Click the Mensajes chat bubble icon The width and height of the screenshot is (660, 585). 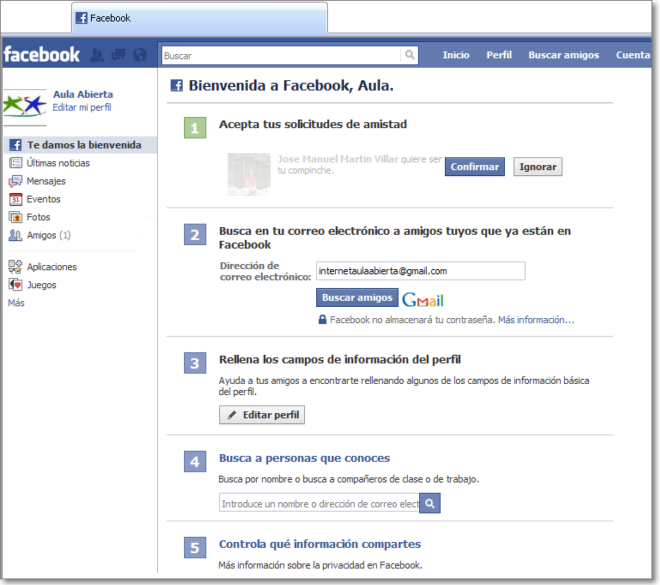click(x=16, y=181)
